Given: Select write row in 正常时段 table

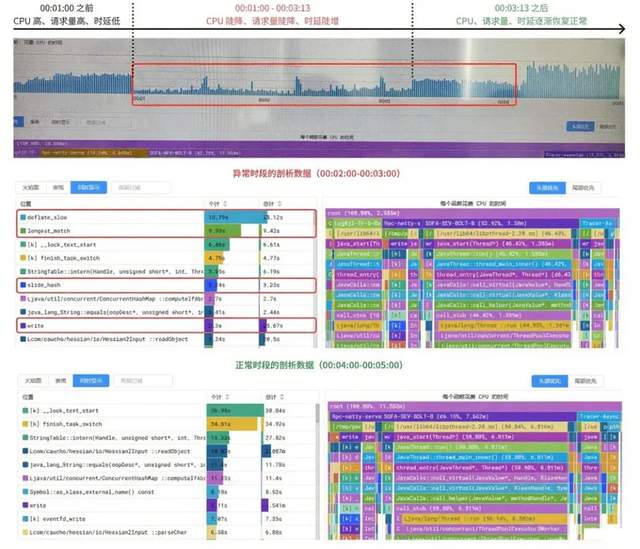Looking at the screenshot, I should click(167, 505).
